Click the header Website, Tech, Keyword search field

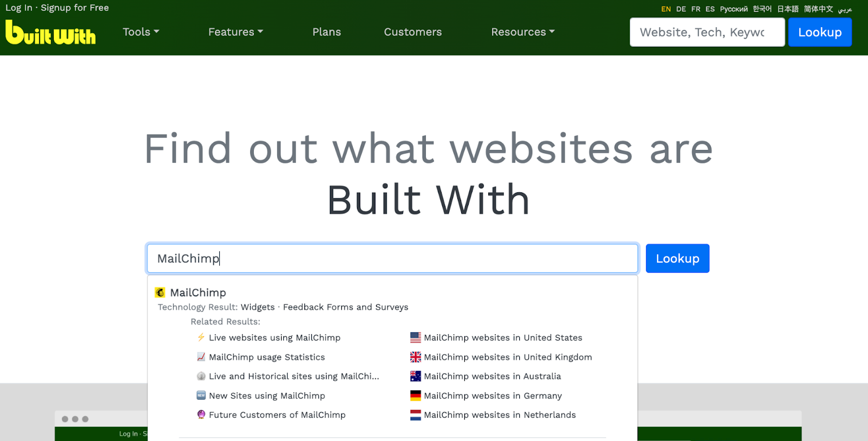707,32
